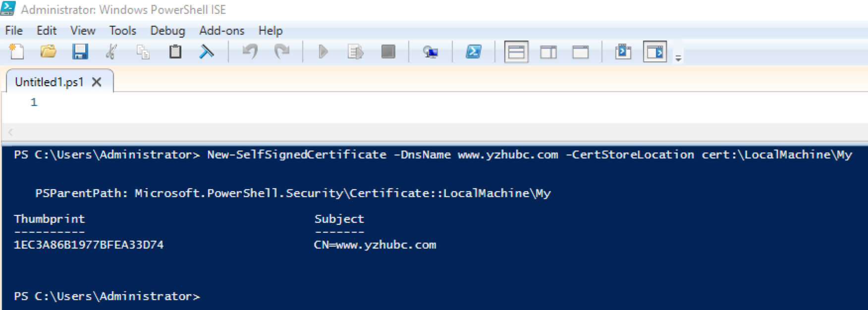
Task: Show Script Pane Maximized layout
Action: point(580,52)
